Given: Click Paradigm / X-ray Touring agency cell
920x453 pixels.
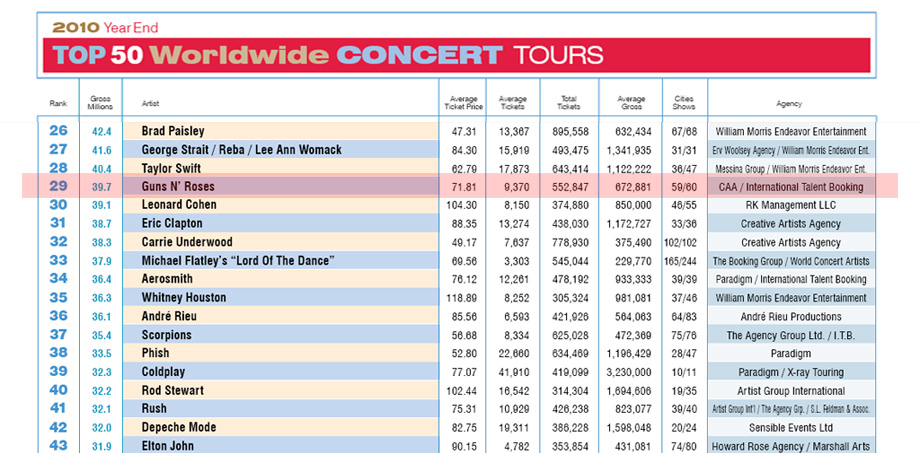Looking at the screenshot, I should [x=791, y=373].
